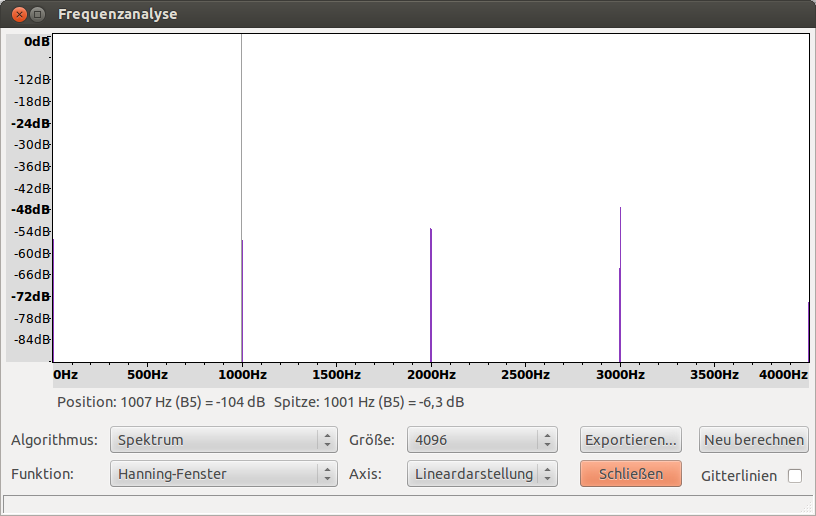Click the 0dB label on vertical axis
Viewport: 816px width, 516px height.
click(36, 42)
